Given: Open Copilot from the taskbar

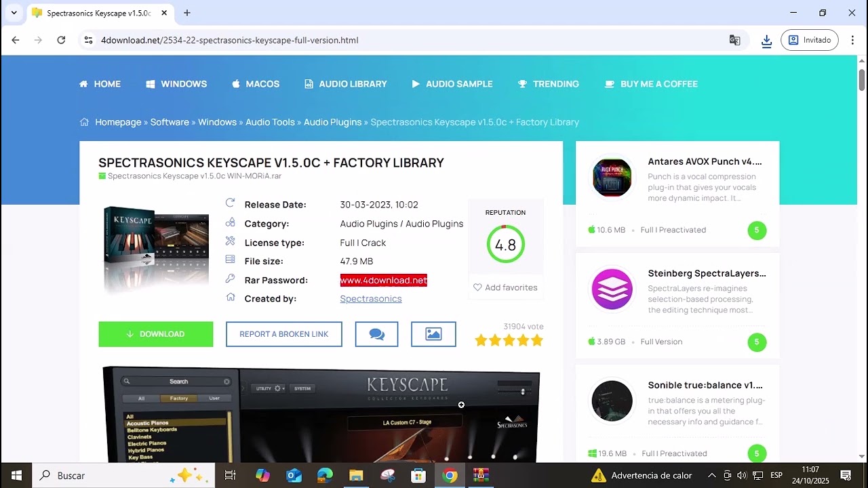Looking at the screenshot, I should pyautogui.click(x=262, y=475).
